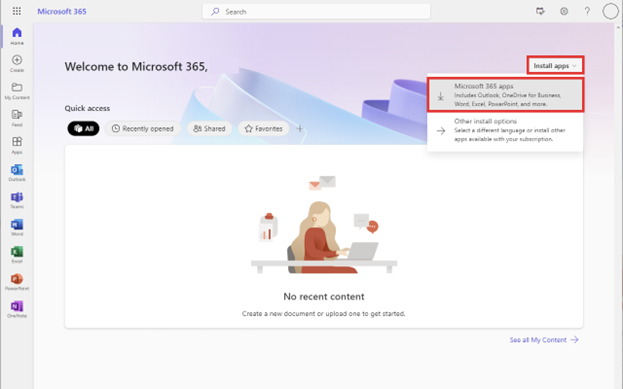Add a new filter with plus

(x=300, y=128)
